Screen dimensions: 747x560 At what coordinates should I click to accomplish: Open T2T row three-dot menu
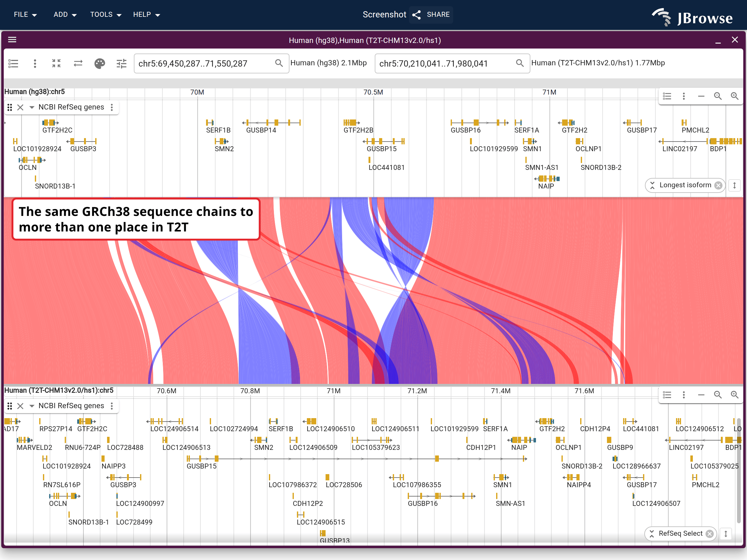click(x=684, y=395)
